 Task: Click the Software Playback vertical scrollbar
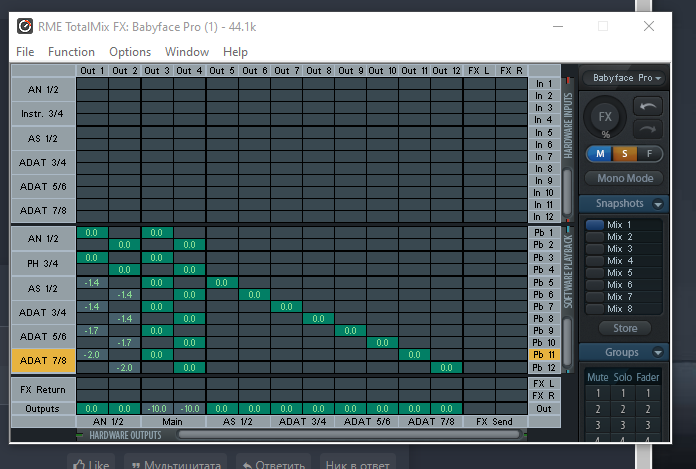(x=567, y=341)
